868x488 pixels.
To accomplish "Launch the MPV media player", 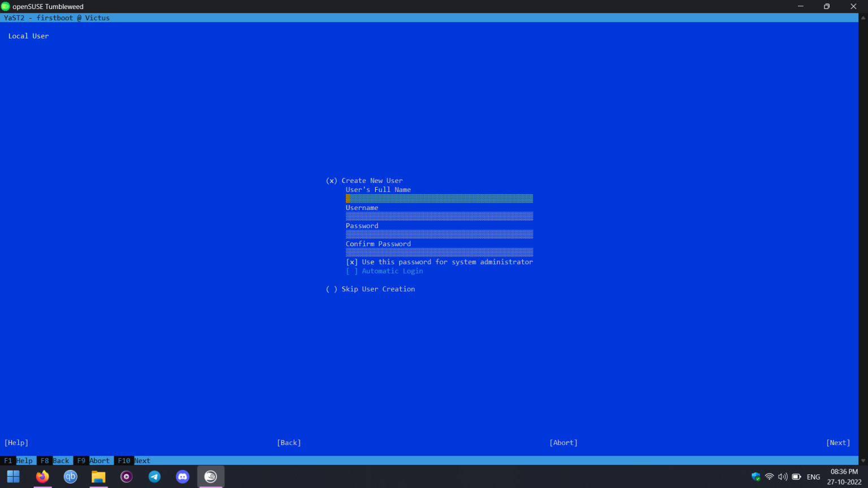I will coord(126,477).
